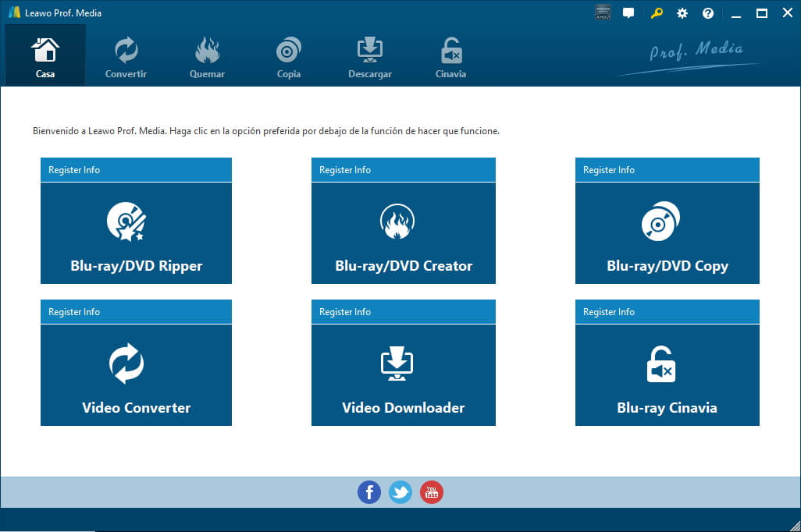Launch the Blu-ray/DVD Copy tile

tap(667, 233)
